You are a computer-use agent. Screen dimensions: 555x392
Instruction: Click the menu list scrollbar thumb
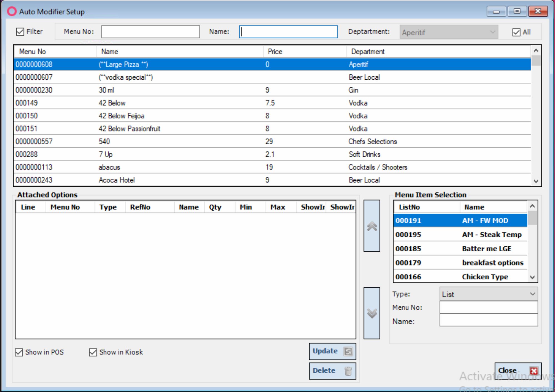pos(536,60)
